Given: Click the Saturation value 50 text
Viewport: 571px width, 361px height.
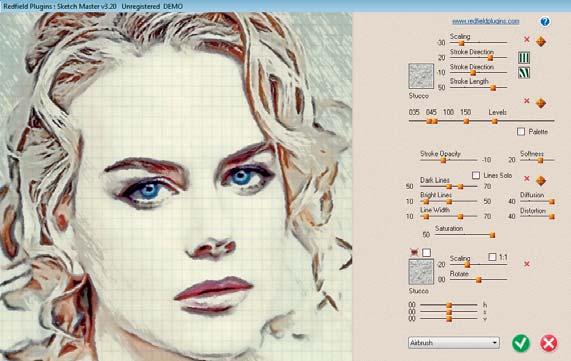Looking at the screenshot, I should (x=426, y=235).
